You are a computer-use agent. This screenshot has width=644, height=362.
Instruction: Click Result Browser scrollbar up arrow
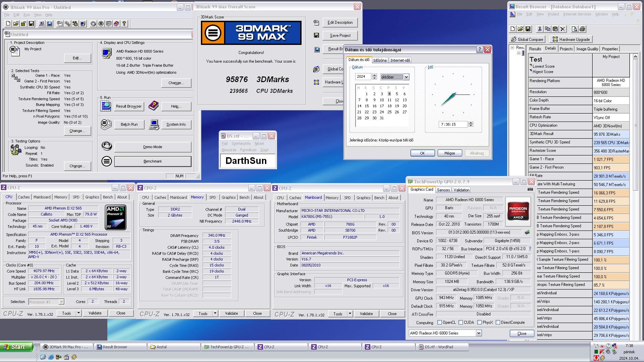coord(635,57)
